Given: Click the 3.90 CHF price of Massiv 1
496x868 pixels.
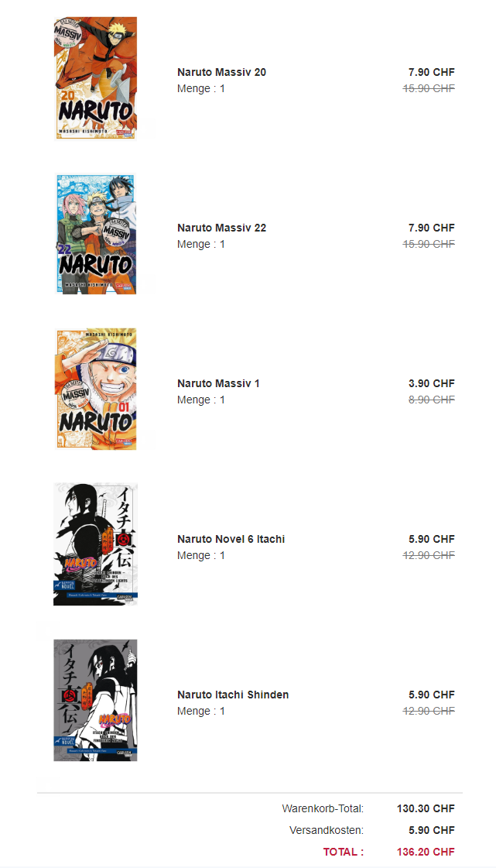Looking at the screenshot, I should pos(431,383).
